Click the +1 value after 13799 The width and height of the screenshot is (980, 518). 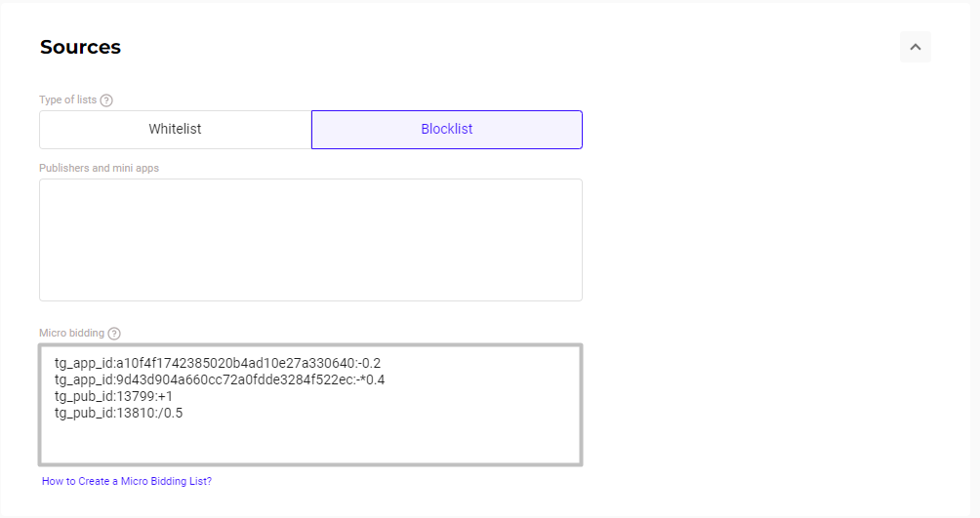coord(165,396)
